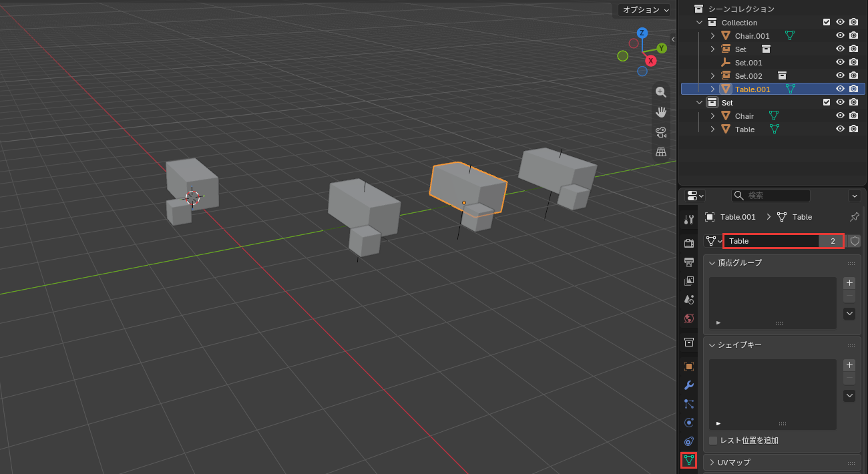Click the mesh name field containing Table
This screenshot has width=868, height=474.
(773, 241)
